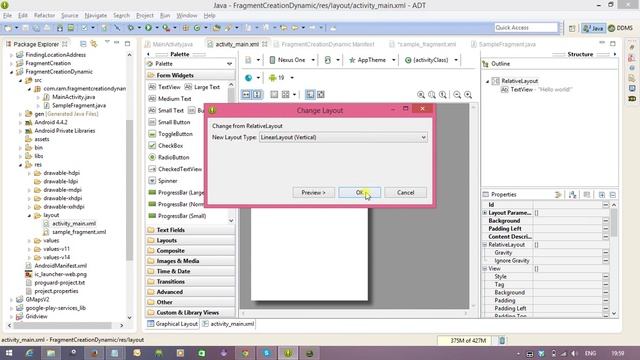Pick the CheckBox widget from palette

tap(170, 146)
